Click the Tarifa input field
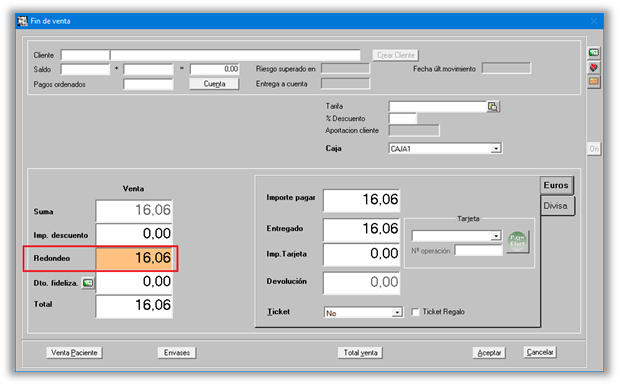The image size is (620, 385). coord(437,107)
